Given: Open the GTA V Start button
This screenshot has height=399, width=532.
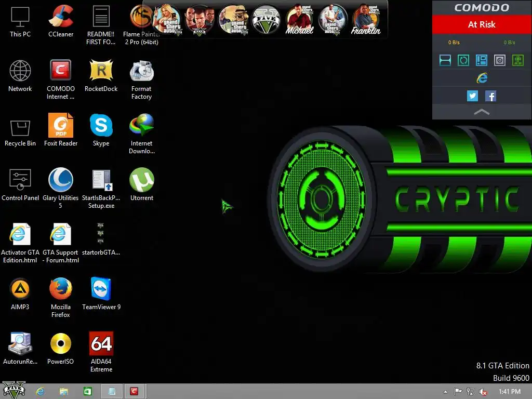Looking at the screenshot, I should [14, 390].
